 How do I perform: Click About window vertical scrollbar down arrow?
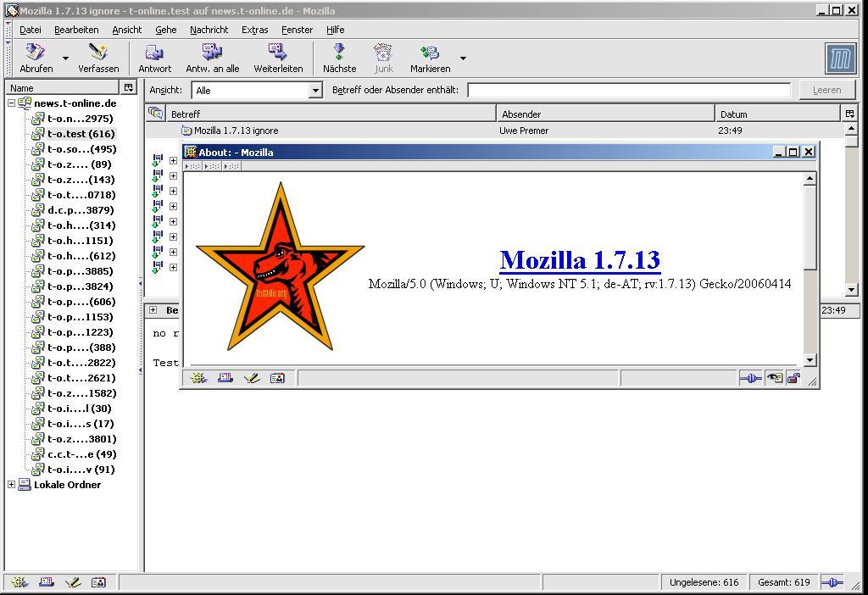pyautogui.click(x=810, y=359)
